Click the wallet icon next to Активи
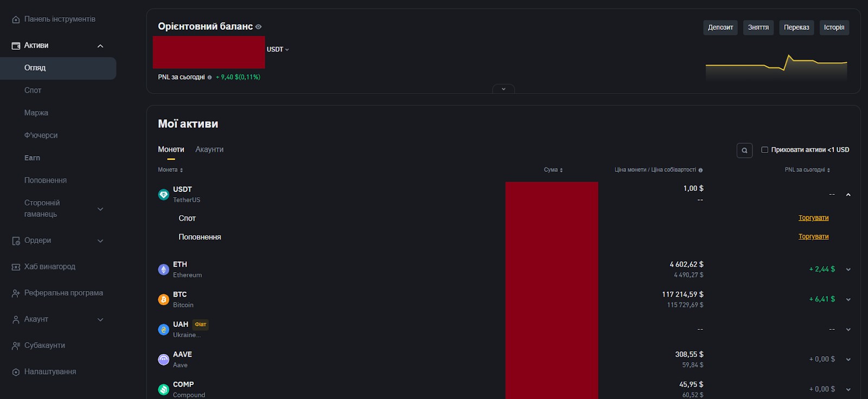The height and width of the screenshot is (399, 868). pyautogui.click(x=16, y=46)
